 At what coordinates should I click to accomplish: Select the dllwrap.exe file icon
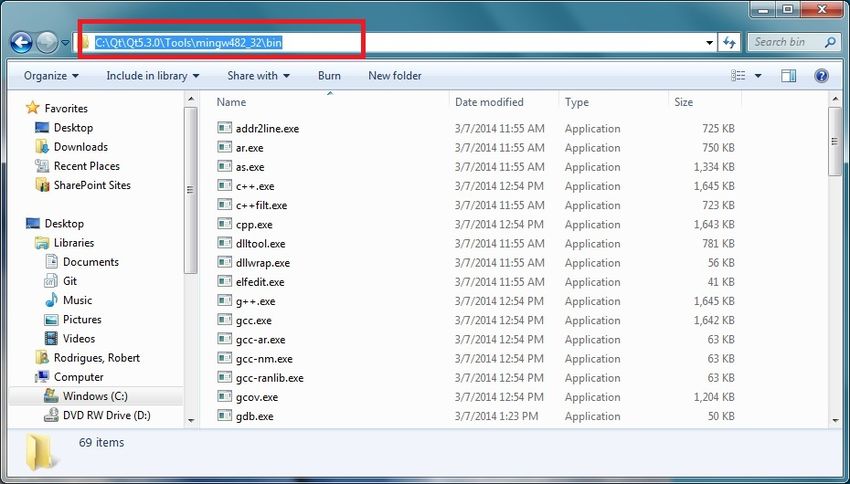coord(224,262)
